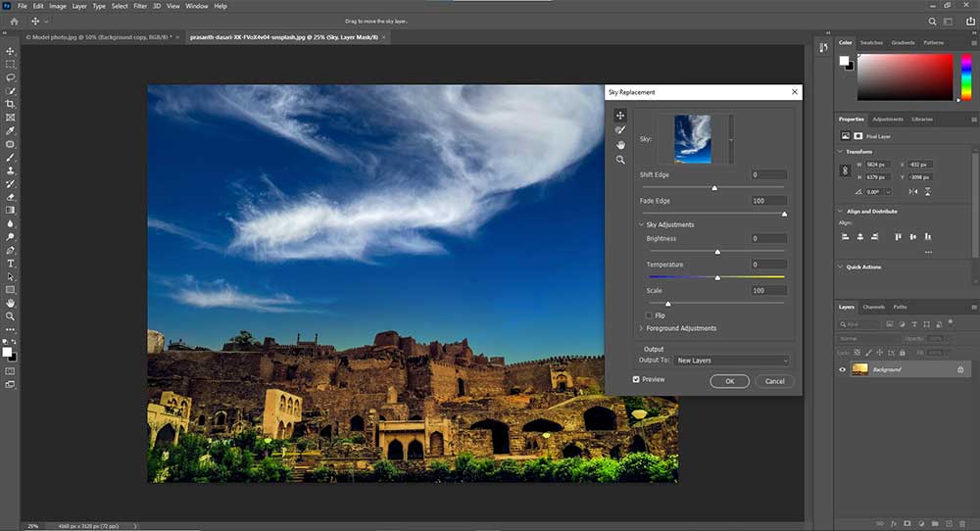
Task: Select the Eraser tool
Action: coord(10,197)
